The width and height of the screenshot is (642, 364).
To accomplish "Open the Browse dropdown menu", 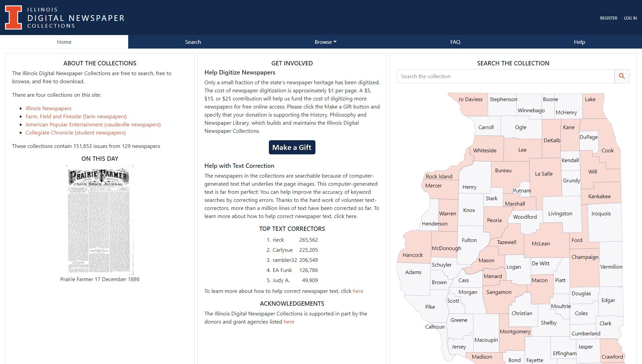I will 325,42.
